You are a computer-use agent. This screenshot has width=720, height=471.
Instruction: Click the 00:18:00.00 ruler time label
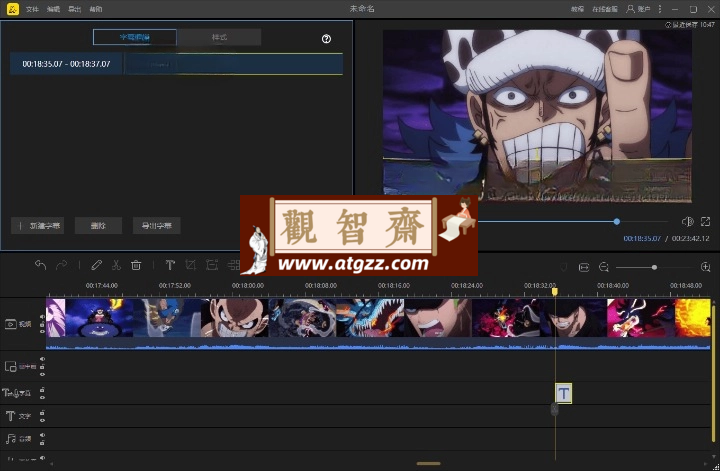[x=248, y=286]
